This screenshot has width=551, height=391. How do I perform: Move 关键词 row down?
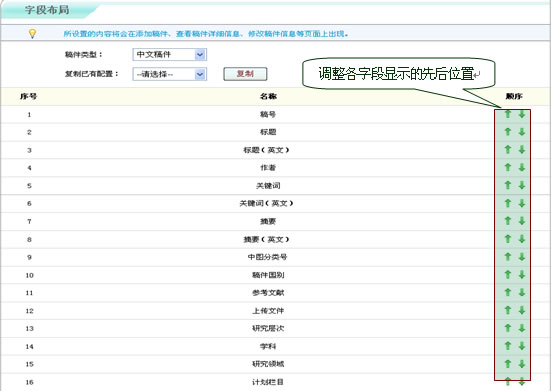click(x=522, y=185)
